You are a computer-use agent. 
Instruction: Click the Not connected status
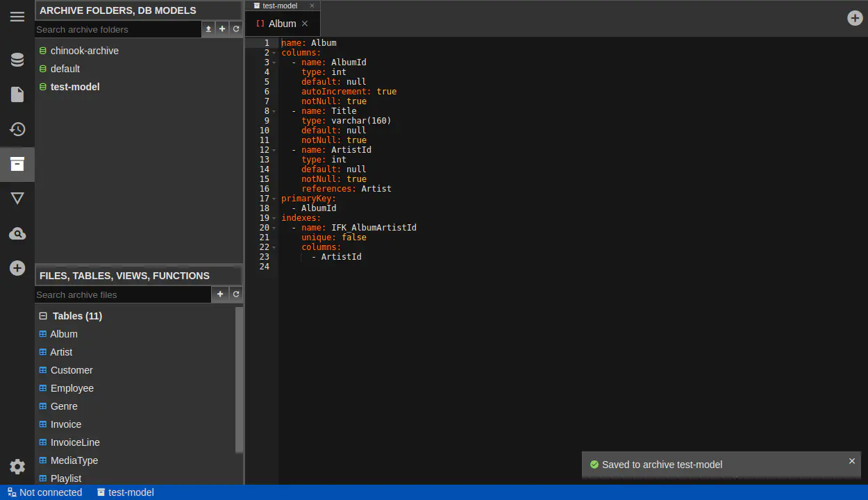pyautogui.click(x=45, y=492)
